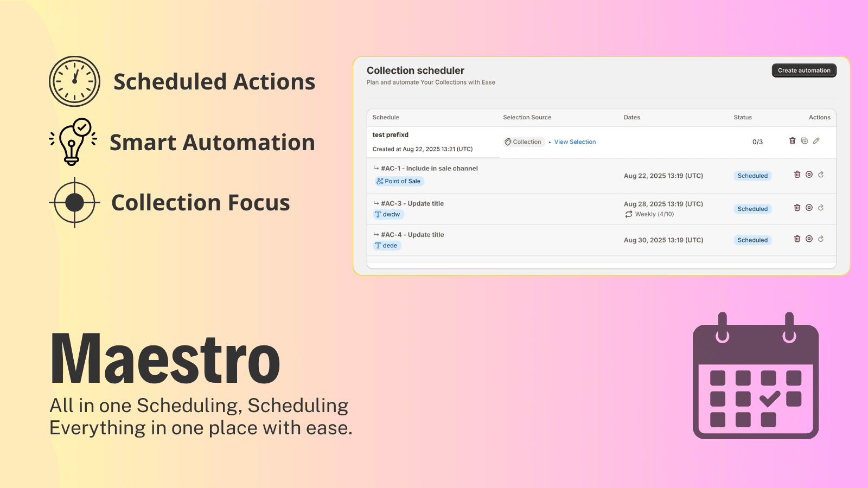
Task: Click the pencil edit icon for test prefixd
Action: pyautogui.click(x=817, y=140)
